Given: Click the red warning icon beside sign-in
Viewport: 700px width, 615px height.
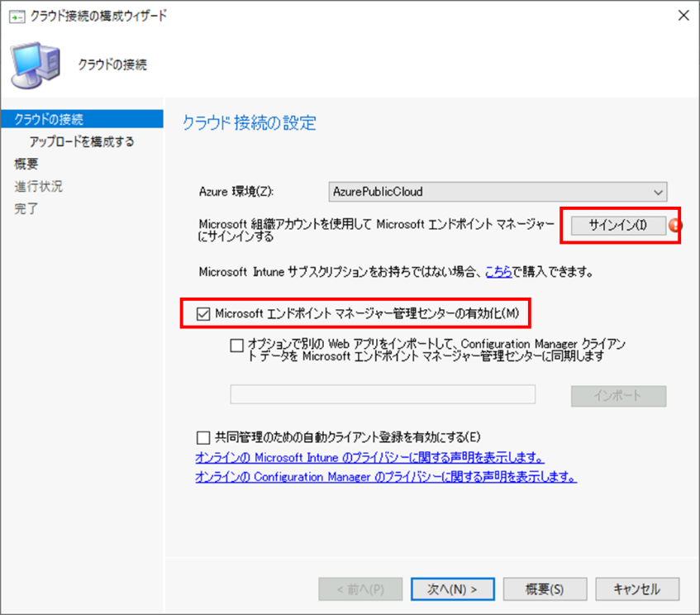Looking at the screenshot, I should [x=674, y=225].
